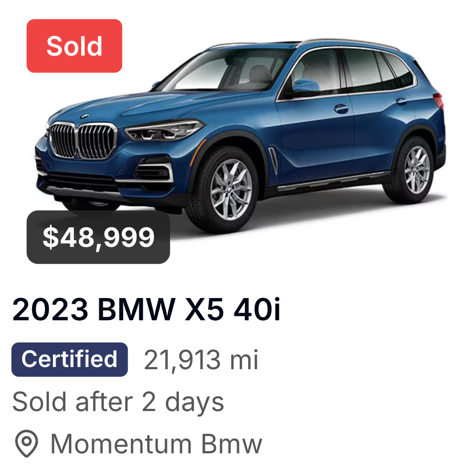
Task: Select the 21,913 mi mileage text
Action: tap(201, 360)
